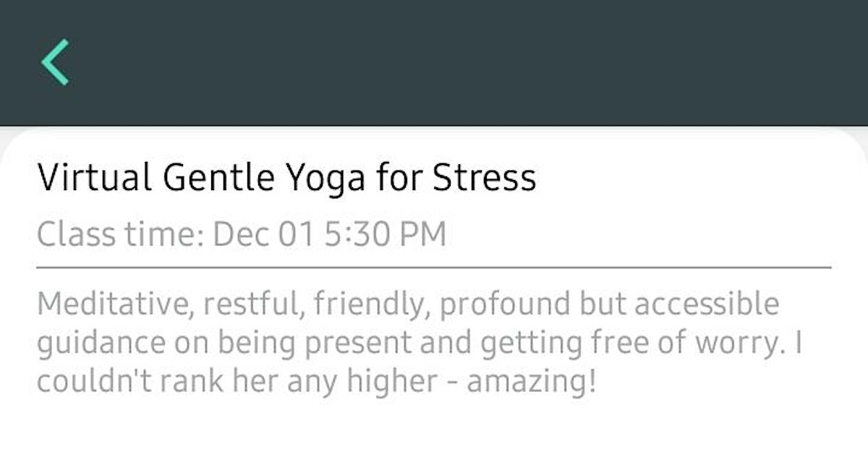Click the Virtual Gentle Yoga for Stress title
Viewport: 868px width, 452px height.
(x=286, y=178)
